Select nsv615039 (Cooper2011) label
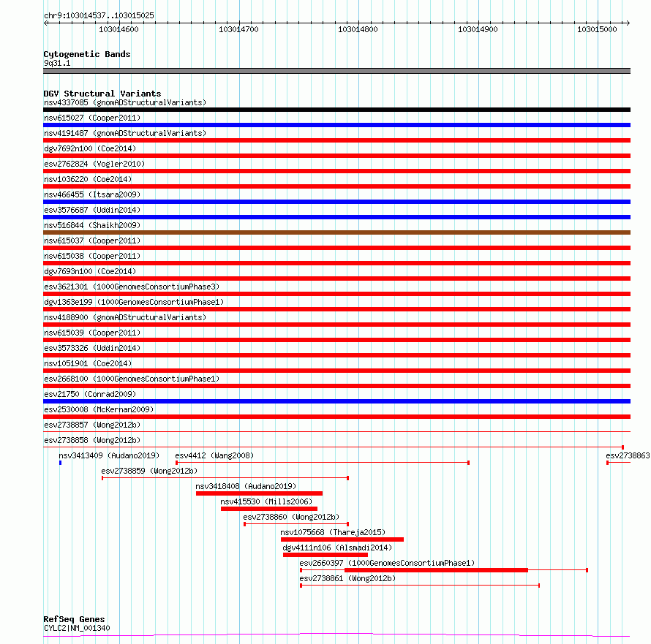This screenshot has width=651, height=644. [92, 333]
